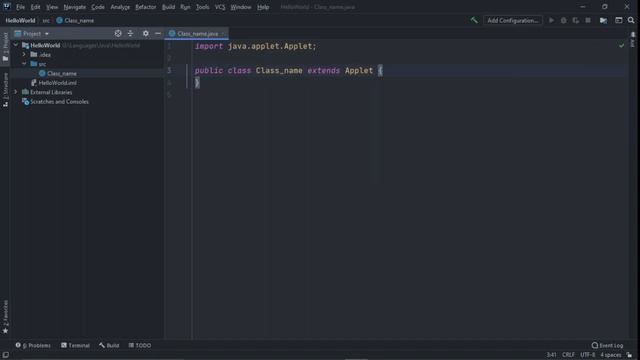Click the Stop square icon
This screenshot has width=640, height=360.
588,20
